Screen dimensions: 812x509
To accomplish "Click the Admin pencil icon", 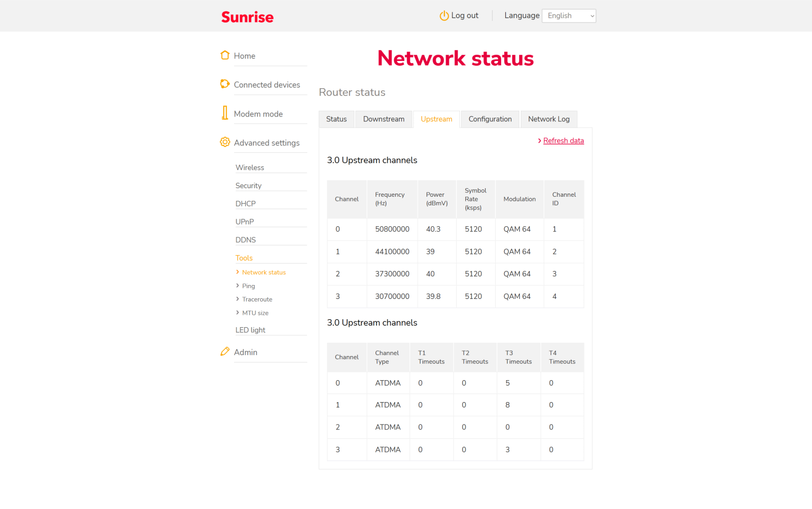I will coord(225,351).
